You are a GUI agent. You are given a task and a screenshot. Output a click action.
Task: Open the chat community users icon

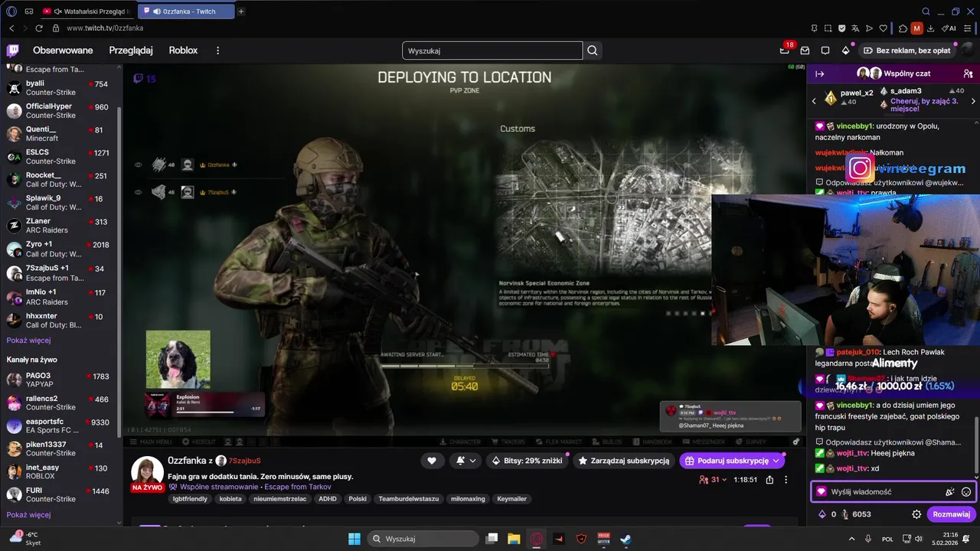pos(969,73)
